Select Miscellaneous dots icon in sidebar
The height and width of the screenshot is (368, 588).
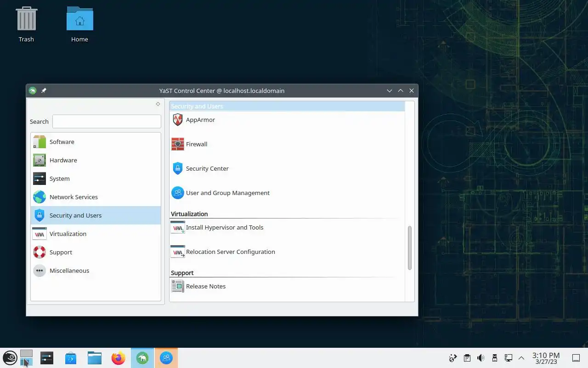[40, 270]
